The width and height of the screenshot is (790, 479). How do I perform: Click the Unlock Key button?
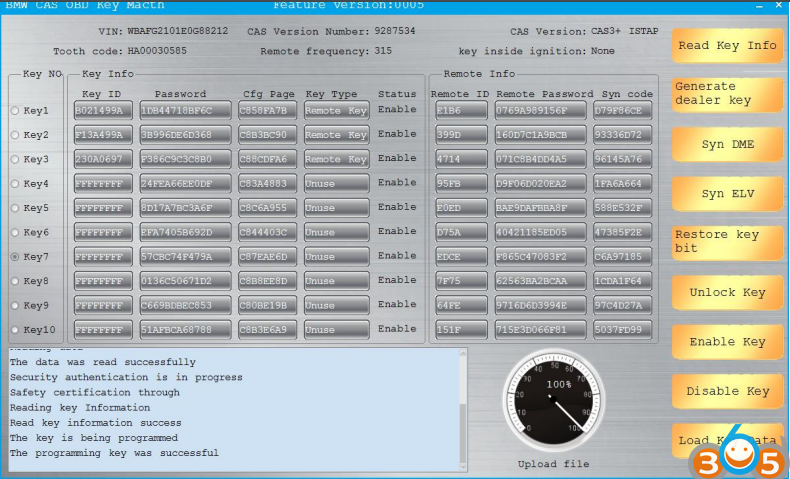727,293
